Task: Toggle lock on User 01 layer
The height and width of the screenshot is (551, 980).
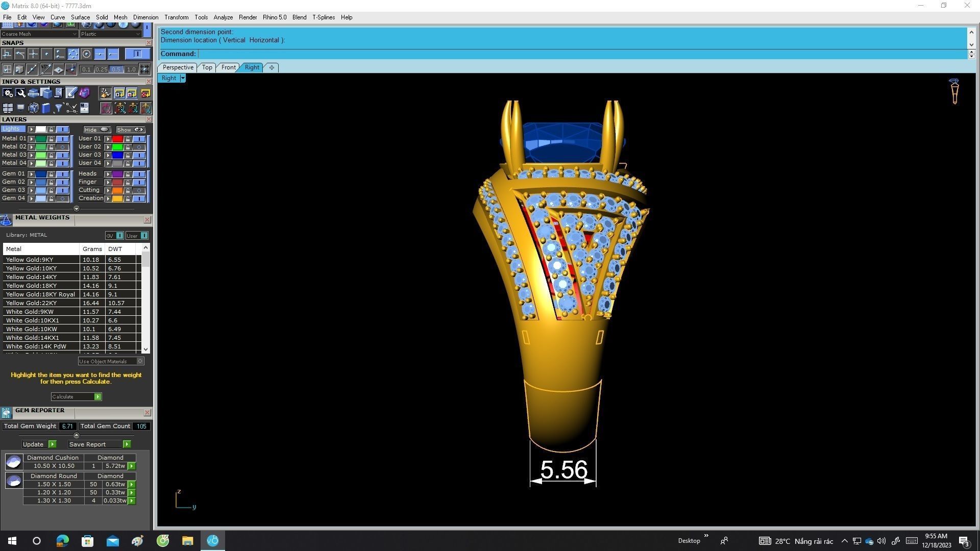Action: click(128, 139)
